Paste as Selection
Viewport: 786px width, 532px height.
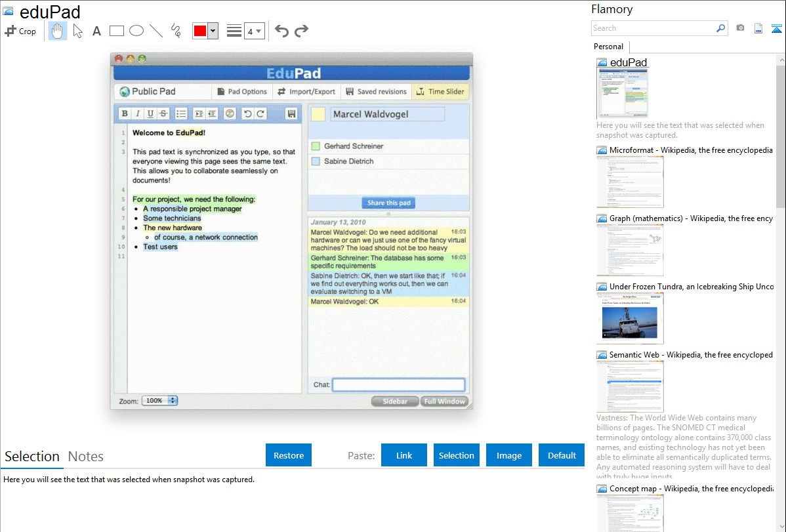(457, 455)
